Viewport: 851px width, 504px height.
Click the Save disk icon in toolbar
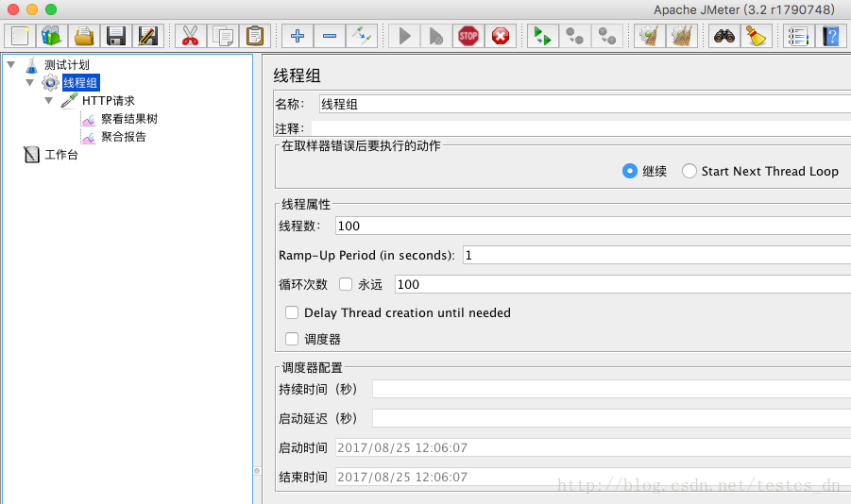115,37
